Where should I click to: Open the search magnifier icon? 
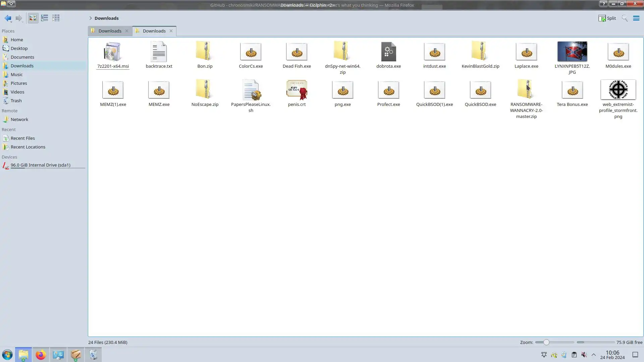[624, 18]
